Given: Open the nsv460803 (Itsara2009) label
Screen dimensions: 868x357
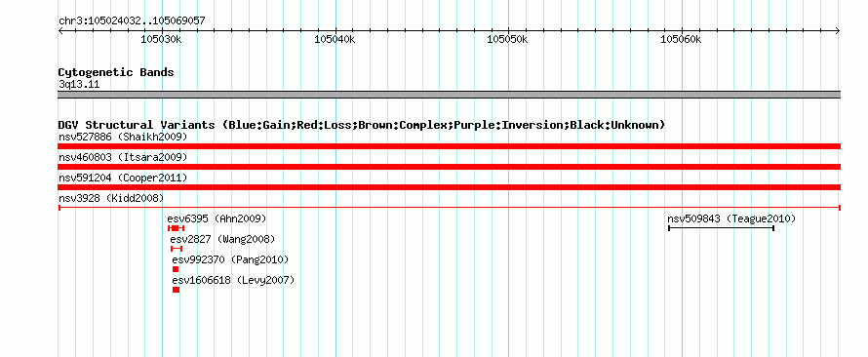Looking at the screenshot, I should (x=123, y=157).
